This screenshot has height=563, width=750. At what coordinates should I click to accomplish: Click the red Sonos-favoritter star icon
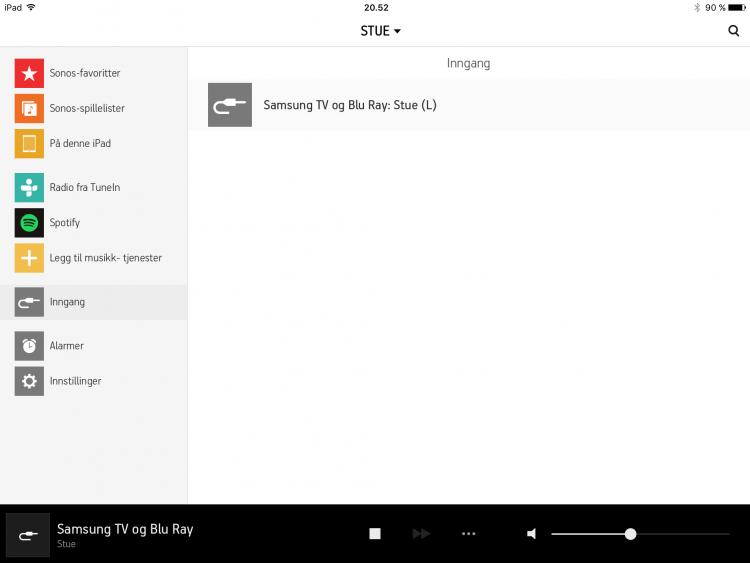(x=29, y=73)
